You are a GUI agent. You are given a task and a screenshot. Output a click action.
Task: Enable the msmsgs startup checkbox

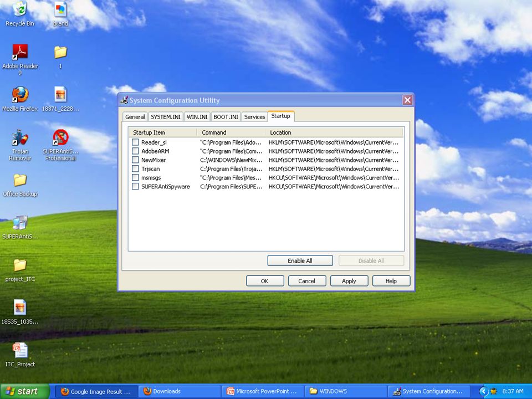click(135, 177)
